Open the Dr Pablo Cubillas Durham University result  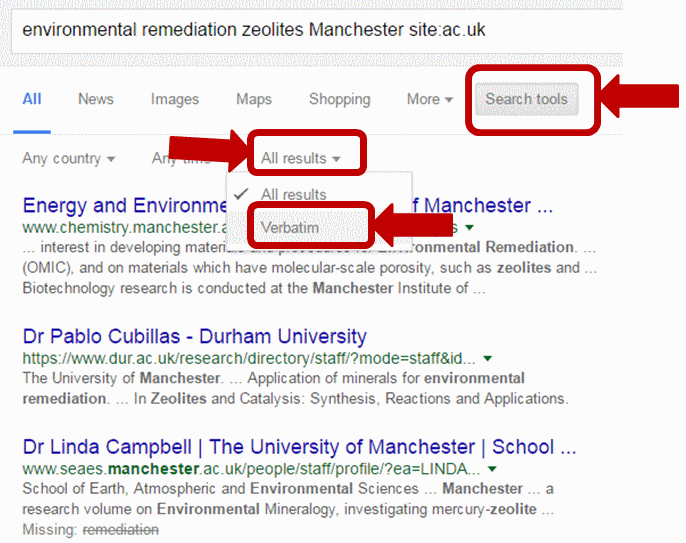195,336
